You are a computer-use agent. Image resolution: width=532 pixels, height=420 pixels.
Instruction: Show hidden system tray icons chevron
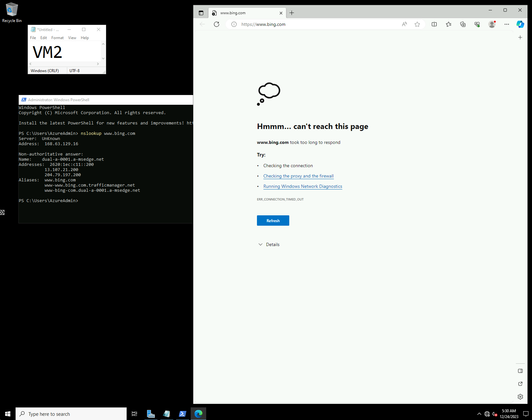coord(479,414)
